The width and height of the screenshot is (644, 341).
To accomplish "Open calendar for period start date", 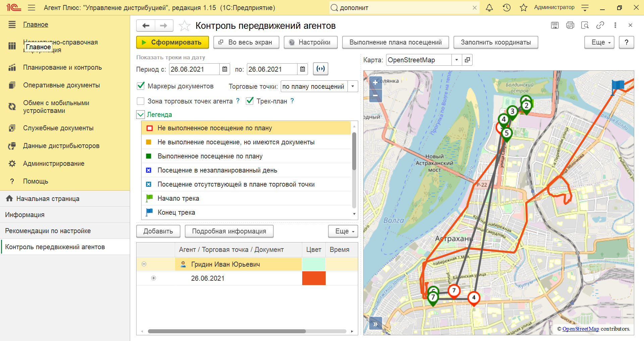I will click(225, 69).
